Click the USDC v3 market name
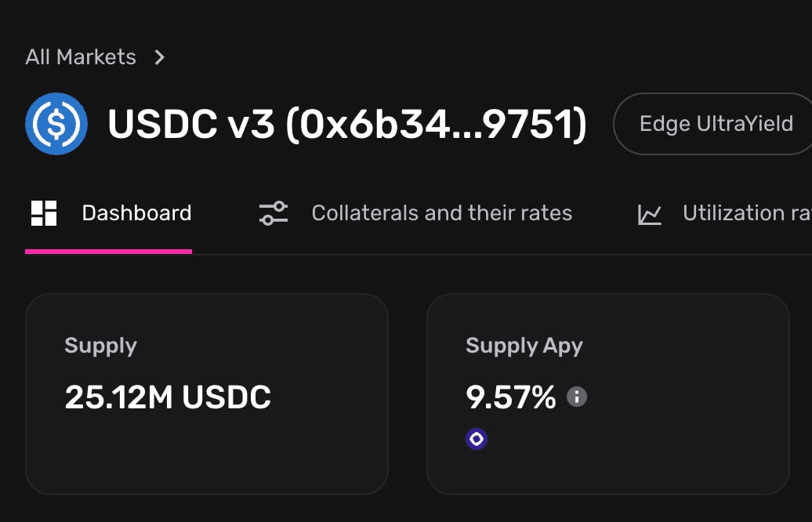The height and width of the screenshot is (522, 812). [191, 125]
